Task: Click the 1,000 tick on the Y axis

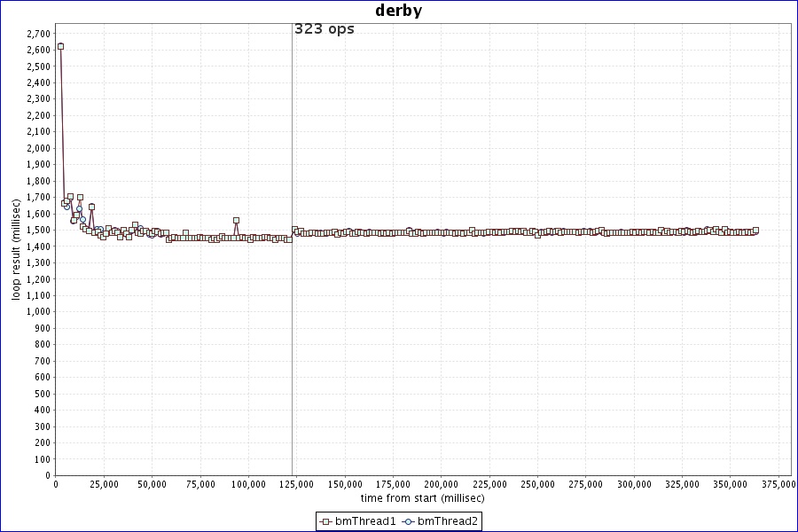Action: pyautogui.click(x=36, y=311)
